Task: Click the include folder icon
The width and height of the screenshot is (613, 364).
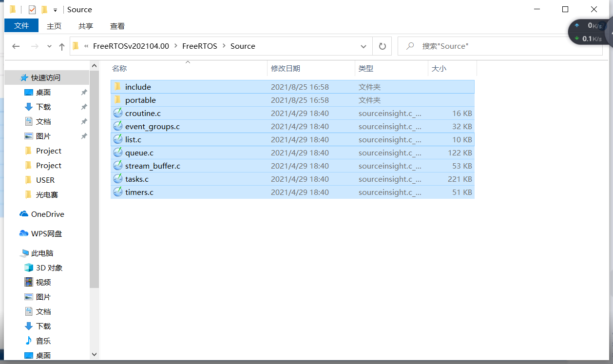Action: pos(117,87)
